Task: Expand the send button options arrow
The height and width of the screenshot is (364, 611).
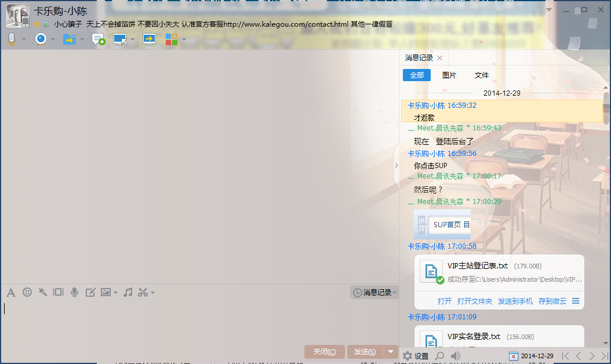Action: click(x=391, y=352)
